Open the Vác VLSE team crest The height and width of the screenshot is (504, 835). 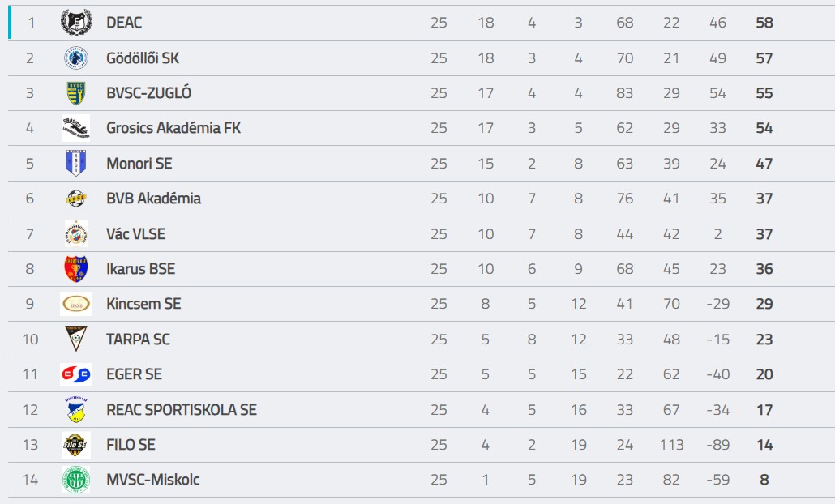pos(76,234)
